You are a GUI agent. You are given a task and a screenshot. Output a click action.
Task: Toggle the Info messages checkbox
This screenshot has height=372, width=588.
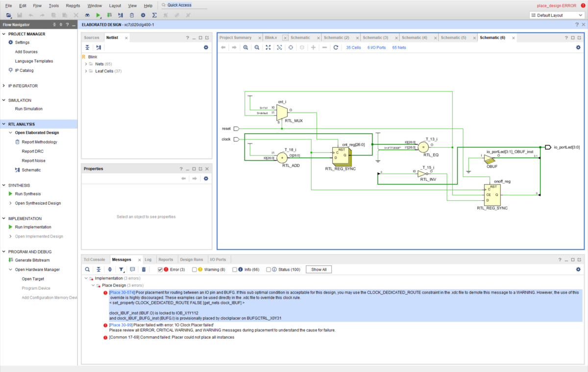pyautogui.click(x=235, y=270)
